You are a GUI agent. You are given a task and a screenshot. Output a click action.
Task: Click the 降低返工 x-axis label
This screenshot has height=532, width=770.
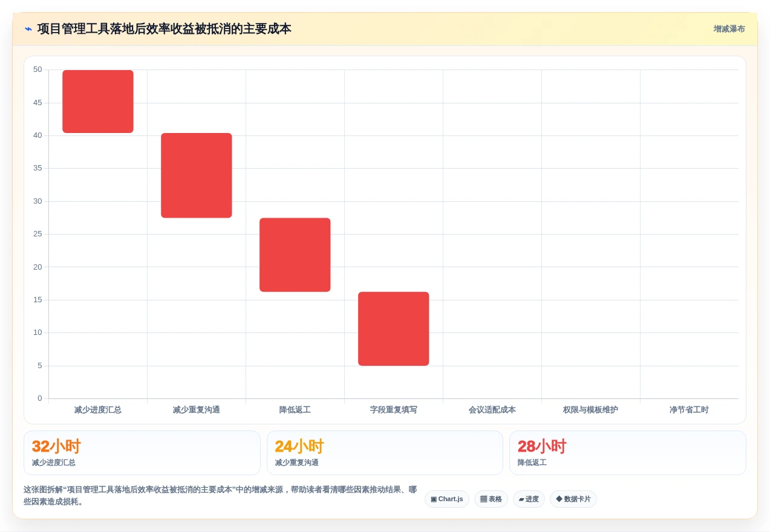click(295, 410)
